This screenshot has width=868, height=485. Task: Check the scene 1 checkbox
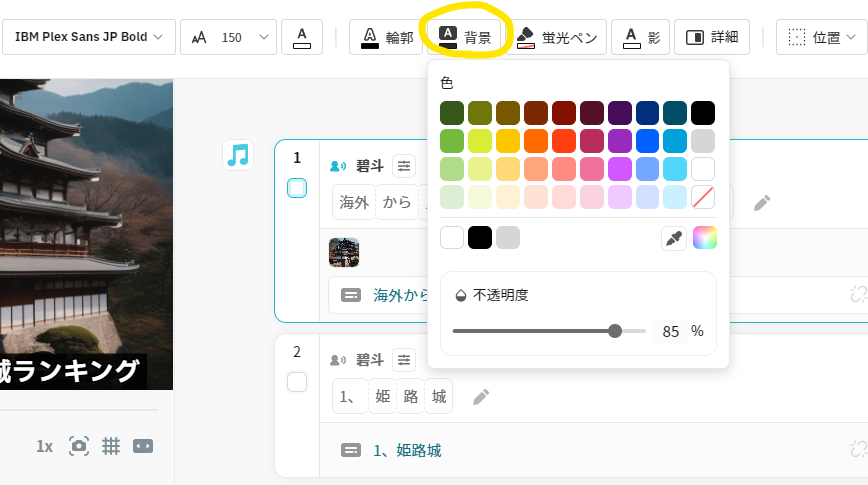coord(297,188)
